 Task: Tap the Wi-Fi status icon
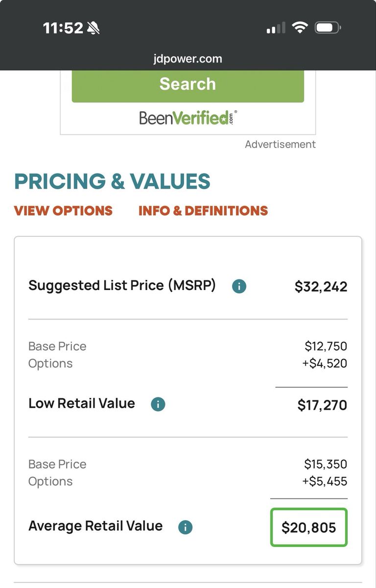coord(299,28)
